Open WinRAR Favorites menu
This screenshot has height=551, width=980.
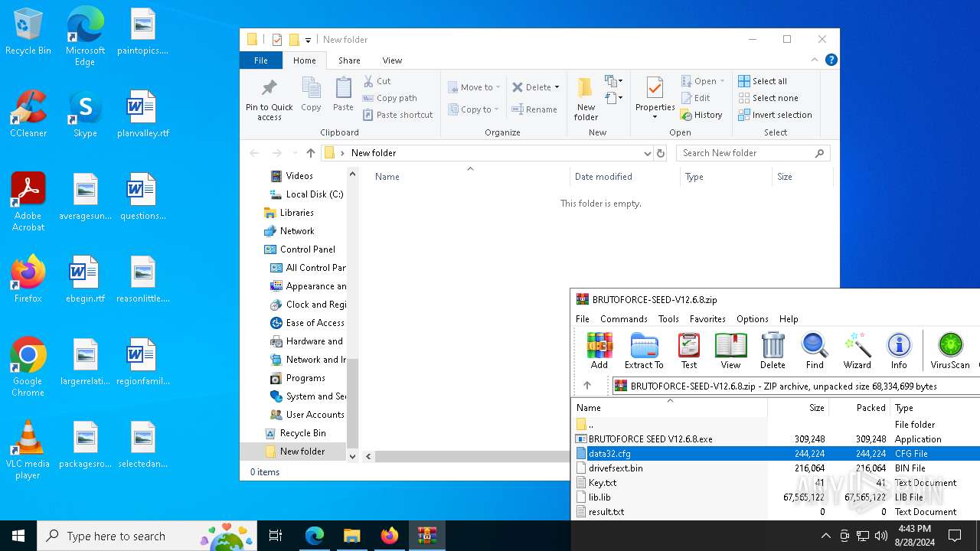pyautogui.click(x=707, y=319)
